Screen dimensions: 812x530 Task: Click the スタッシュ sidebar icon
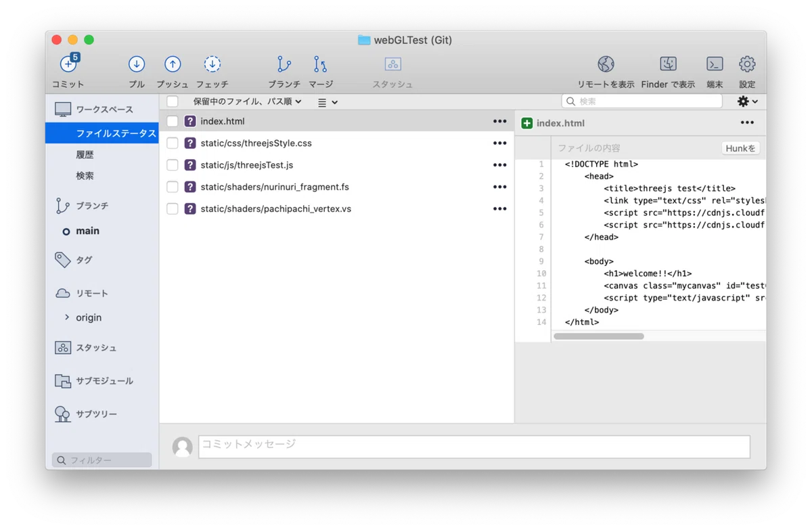(63, 348)
